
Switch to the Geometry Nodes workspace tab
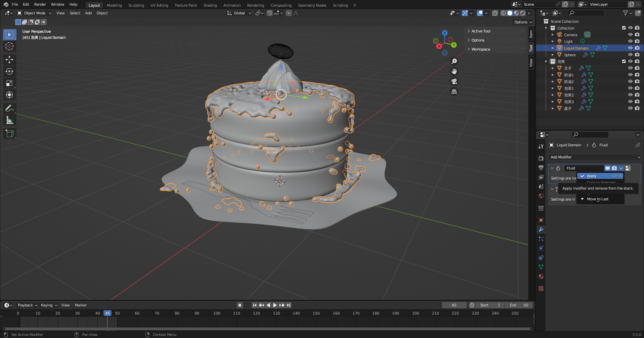pyautogui.click(x=312, y=5)
